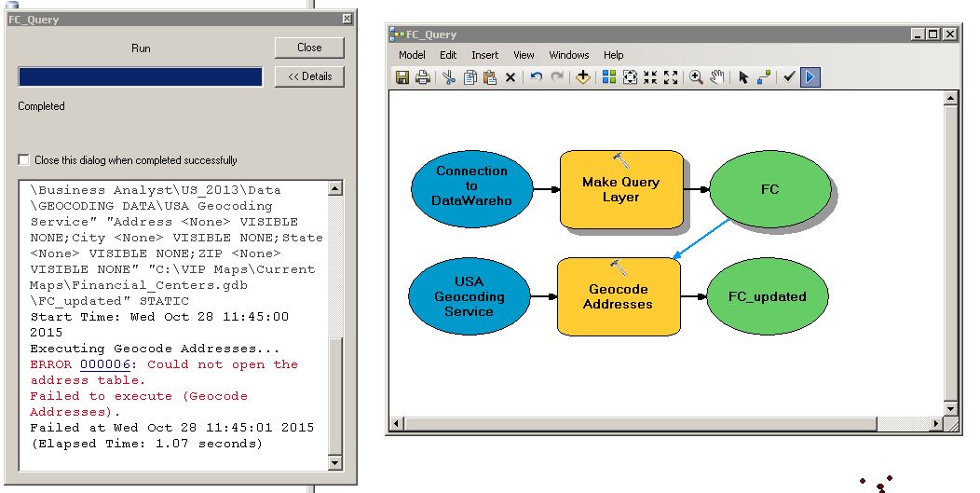
Task: Open the View menu
Action: (x=524, y=55)
